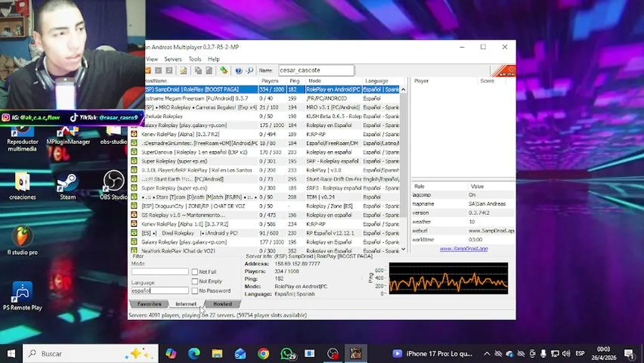Click the 'weburl' rule row
This screenshot has height=363, width=644.
pyautogui.click(x=463, y=230)
